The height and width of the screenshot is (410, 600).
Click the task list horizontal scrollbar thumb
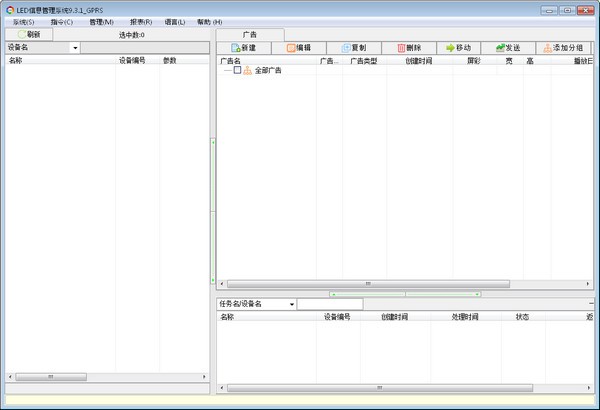380,388
